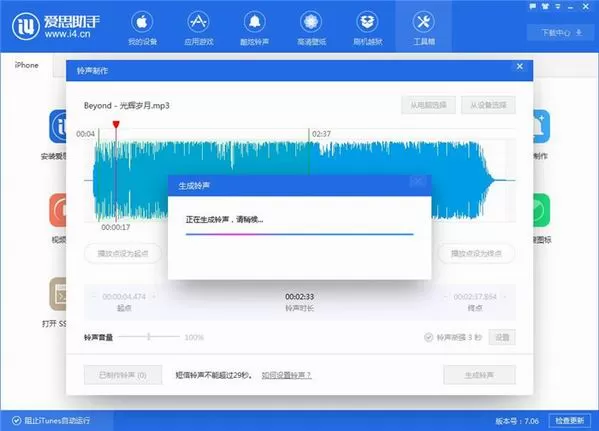Close the 铃声制作 ringtone maker dialog
Viewport: 599px width, 431px height.
coord(520,66)
